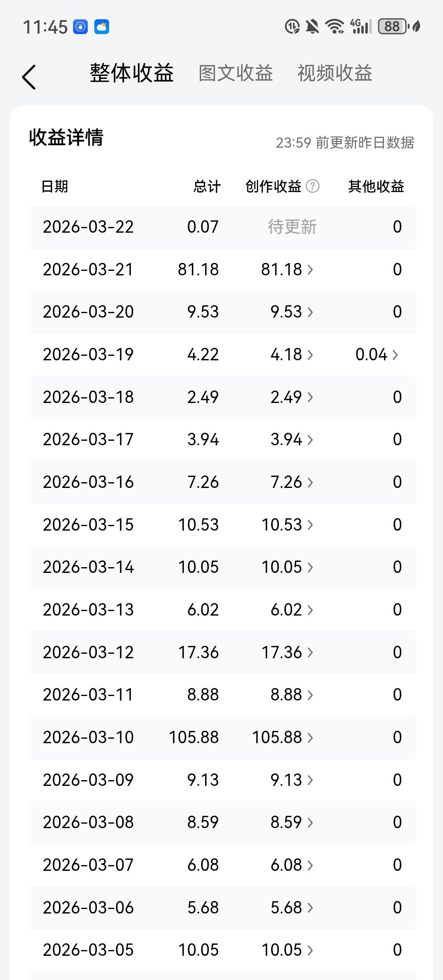Open 9.53 earnings detail for 03-20
Screen dimensions: 443x980
click(292, 312)
